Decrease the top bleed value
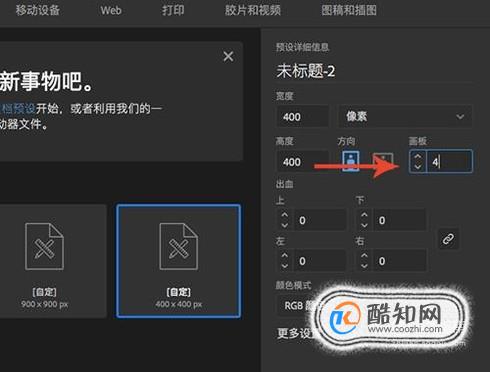The width and height of the screenshot is (490, 372). pyautogui.click(x=284, y=225)
